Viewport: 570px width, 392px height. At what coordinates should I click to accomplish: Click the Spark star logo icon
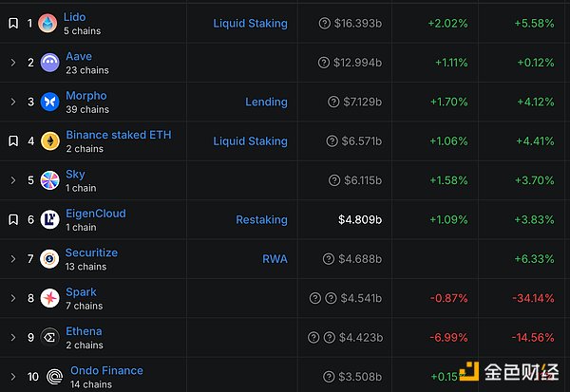[x=49, y=298]
